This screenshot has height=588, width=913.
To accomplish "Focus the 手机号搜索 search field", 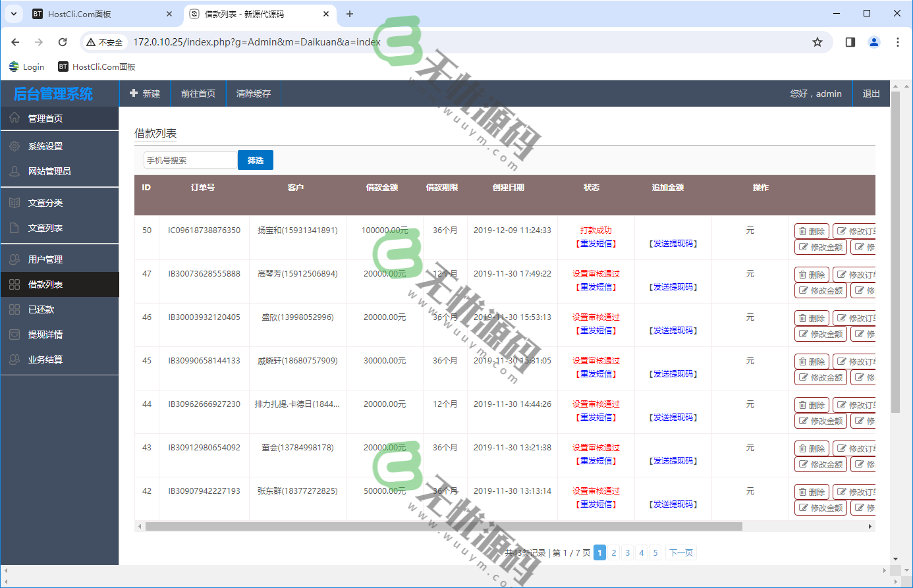I will coord(190,160).
